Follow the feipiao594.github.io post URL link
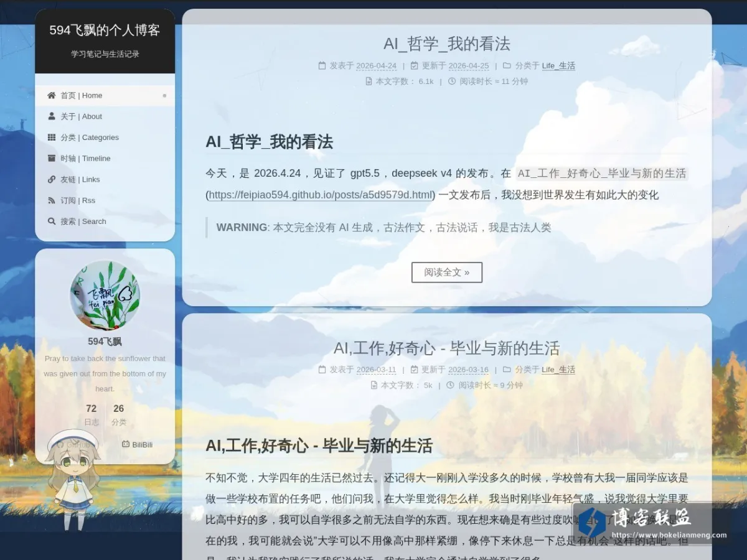 click(x=321, y=195)
